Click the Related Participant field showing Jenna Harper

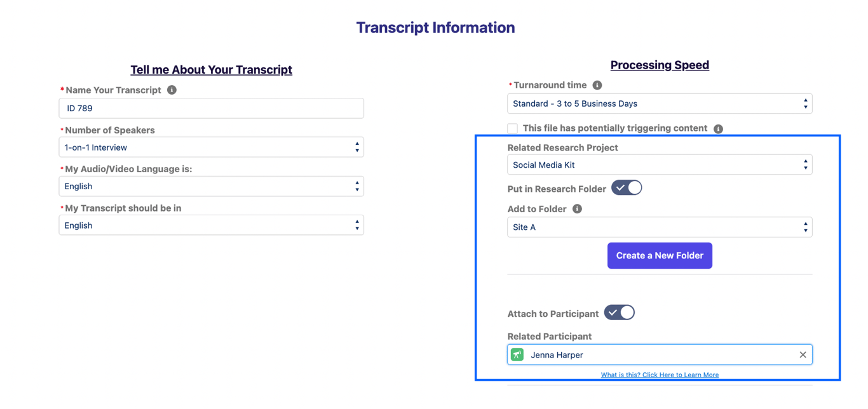(660, 355)
